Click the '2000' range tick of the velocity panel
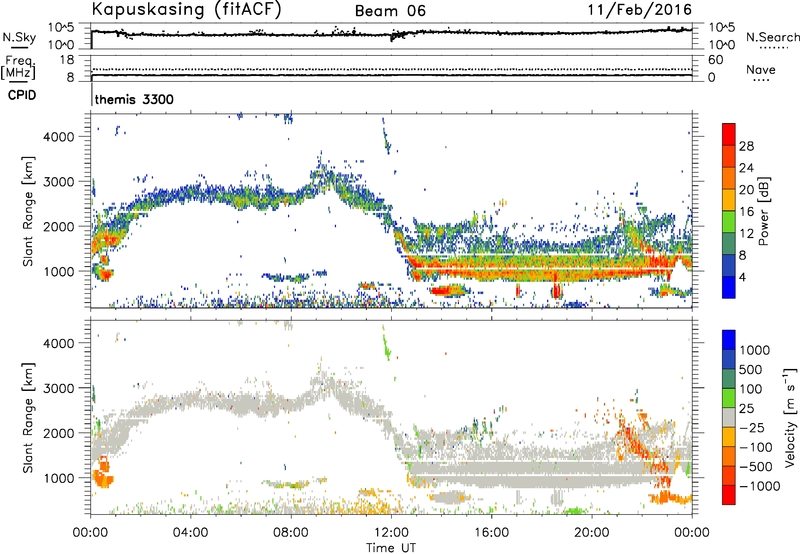Image resolution: width=800 pixels, height=554 pixels. (58, 433)
